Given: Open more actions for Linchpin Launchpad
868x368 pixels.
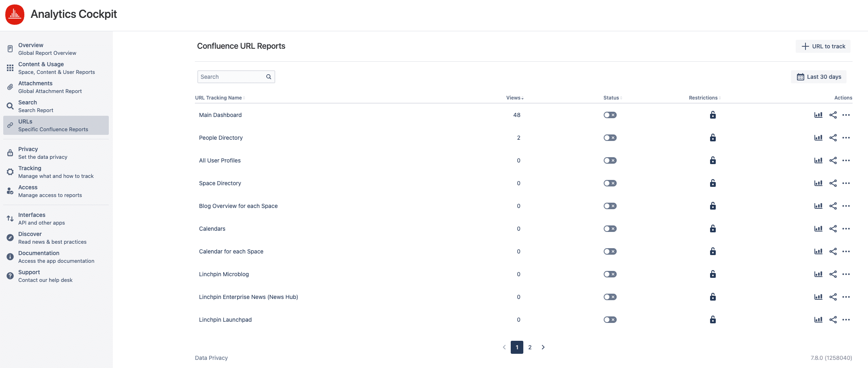Looking at the screenshot, I should 846,320.
